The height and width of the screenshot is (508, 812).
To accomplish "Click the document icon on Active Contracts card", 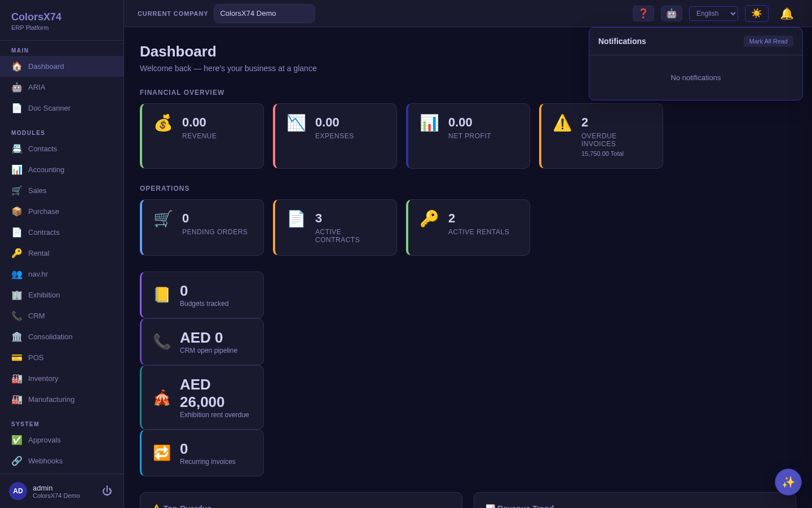I will click(x=296, y=219).
